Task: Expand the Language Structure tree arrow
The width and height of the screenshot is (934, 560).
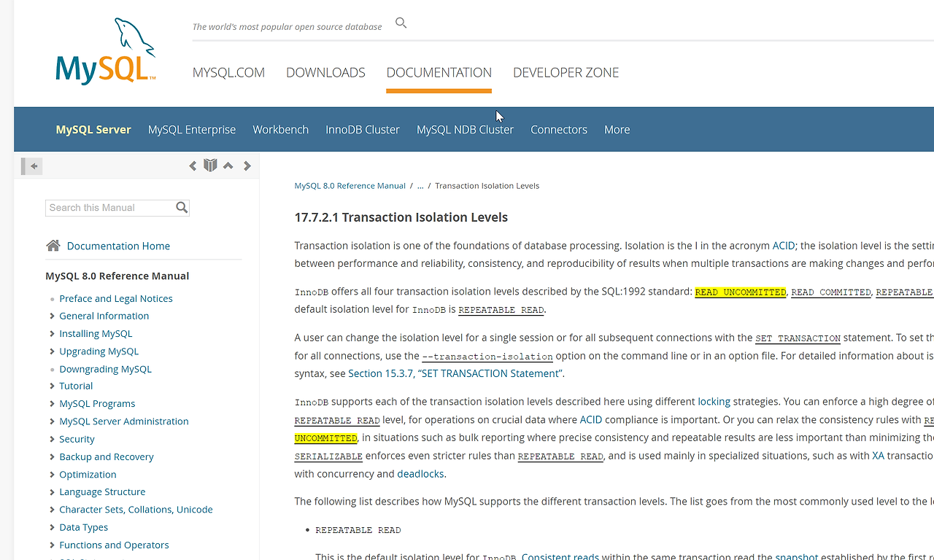Action: pos(52,491)
